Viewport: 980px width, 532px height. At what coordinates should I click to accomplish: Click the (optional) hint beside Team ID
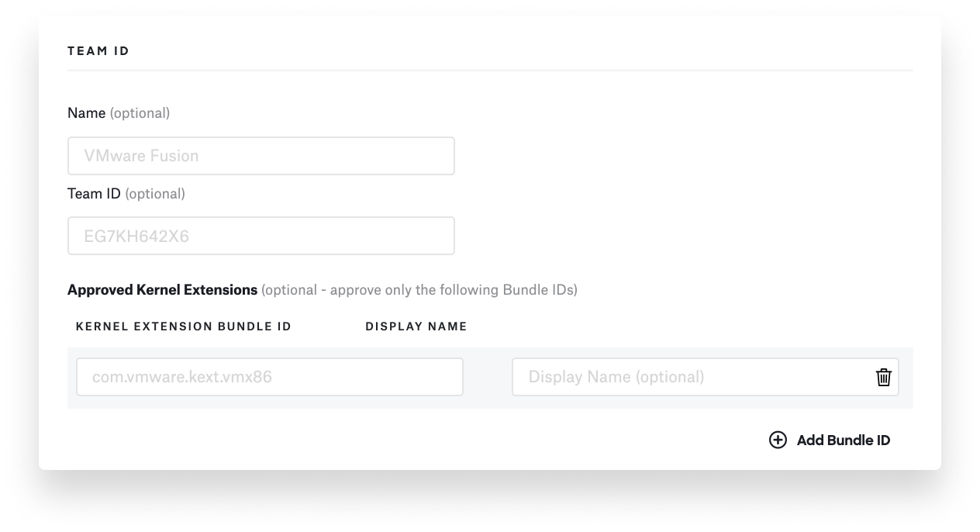coord(155,194)
